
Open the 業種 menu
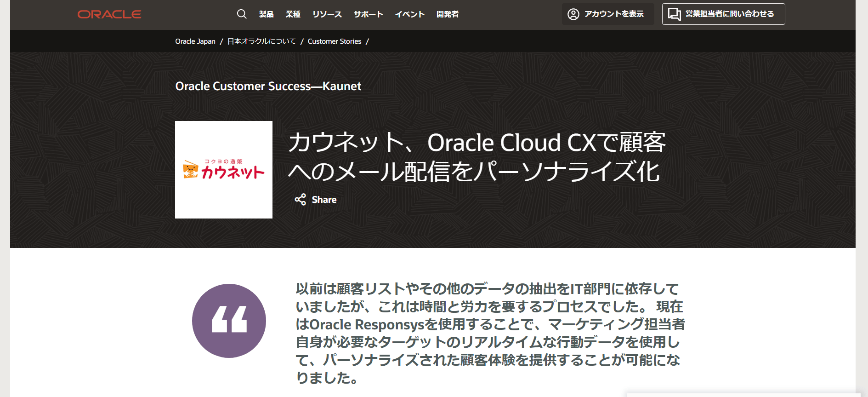coord(293,14)
